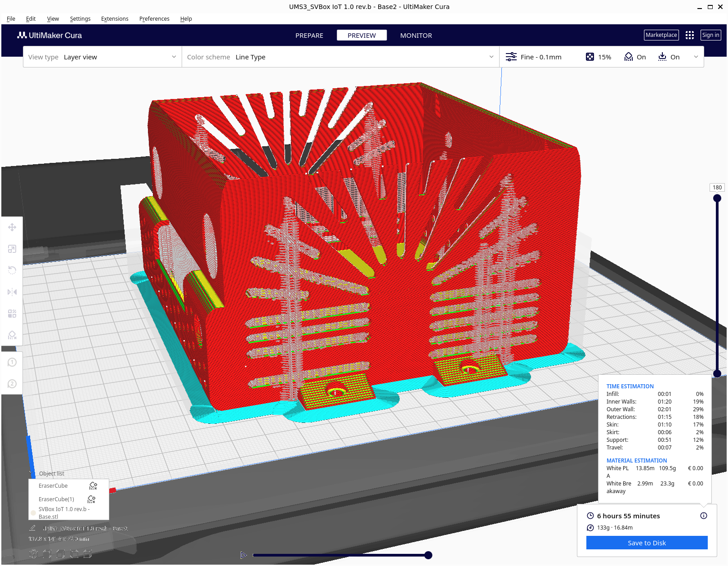
Task: Switch camera to front view icon
Action: (x=47, y=554)
